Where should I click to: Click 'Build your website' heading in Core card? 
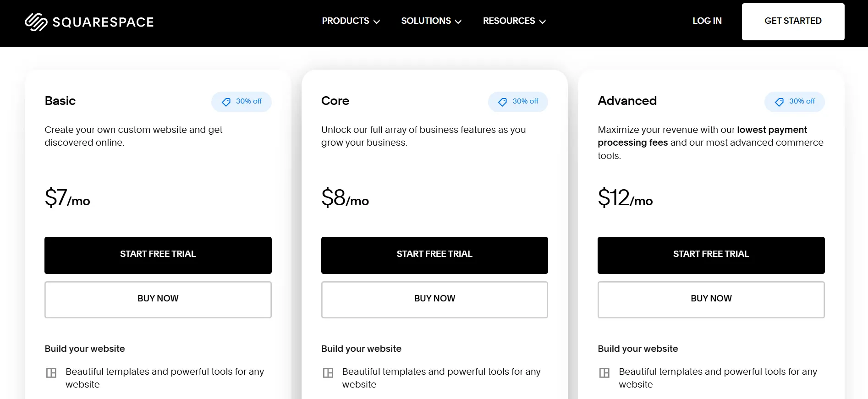coord(361,349)
